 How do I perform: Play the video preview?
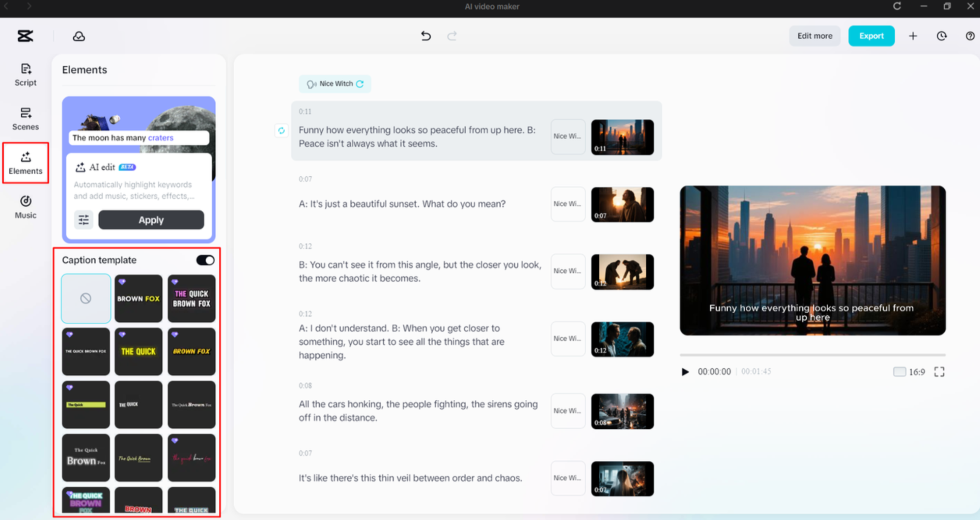[686, 371]
